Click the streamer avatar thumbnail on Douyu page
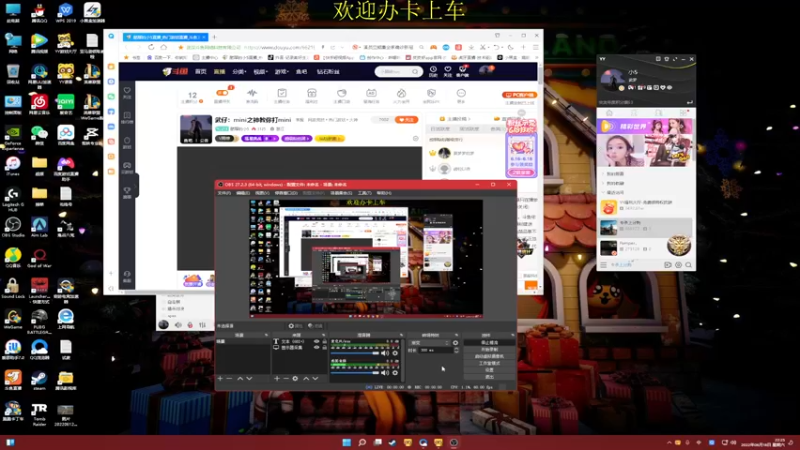Viewport: 800px width, 450px height. 195,129
